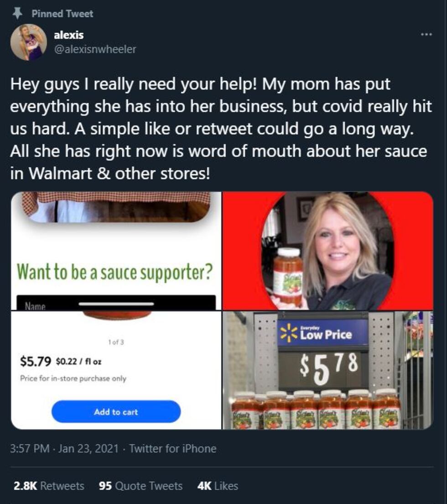
Task: Open the @alexisnwheeler handle link
Action: pos(95,49)
